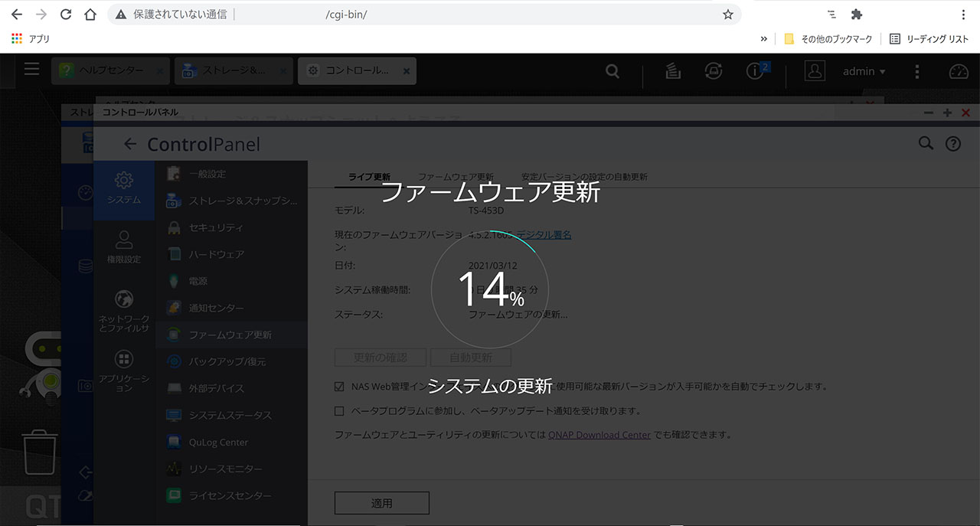
Task: Bookmark this page with star icon
Action: point(727,15)
